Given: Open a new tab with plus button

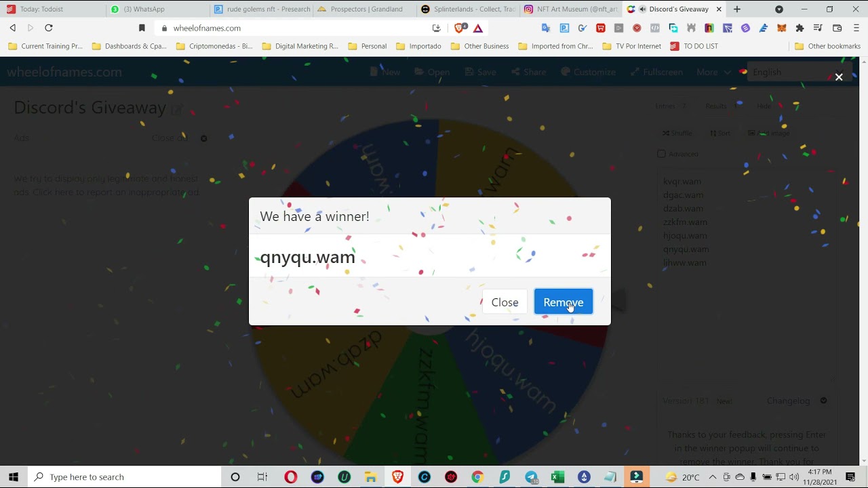Looking at the screenshot, I should click(737, 9).
